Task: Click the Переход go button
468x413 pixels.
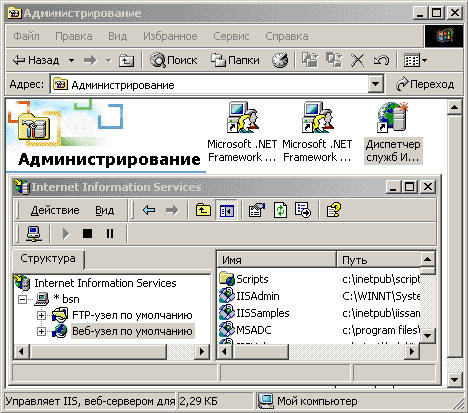Action: pyautogui.click(x=425, y=84)
